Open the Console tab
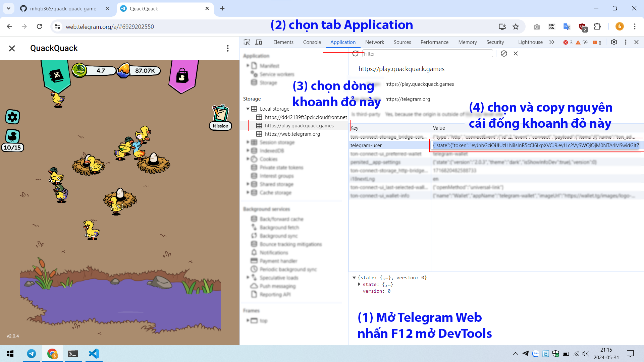The image size is (644, 362). [x=312, y=42]
